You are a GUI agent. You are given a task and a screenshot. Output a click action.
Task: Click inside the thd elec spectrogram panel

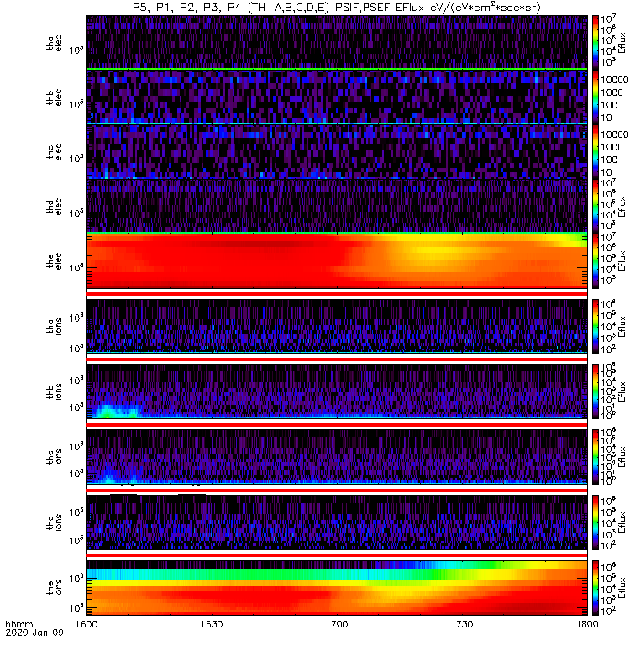click(337, 206)
